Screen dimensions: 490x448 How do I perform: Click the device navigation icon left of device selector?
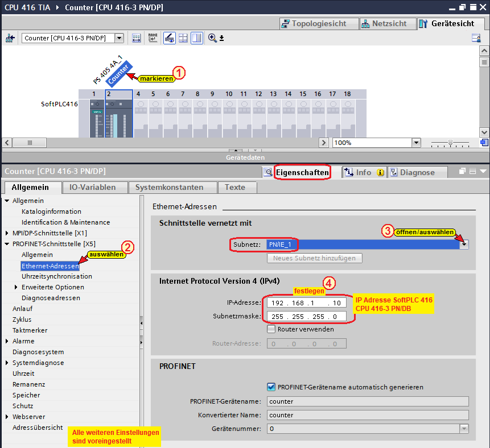[x=10, y=38]
